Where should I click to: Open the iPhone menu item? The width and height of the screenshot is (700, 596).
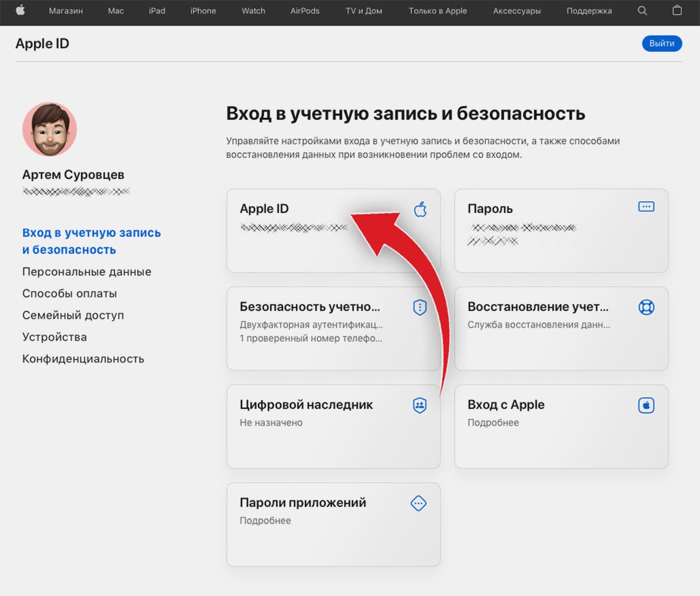[203, 10]
